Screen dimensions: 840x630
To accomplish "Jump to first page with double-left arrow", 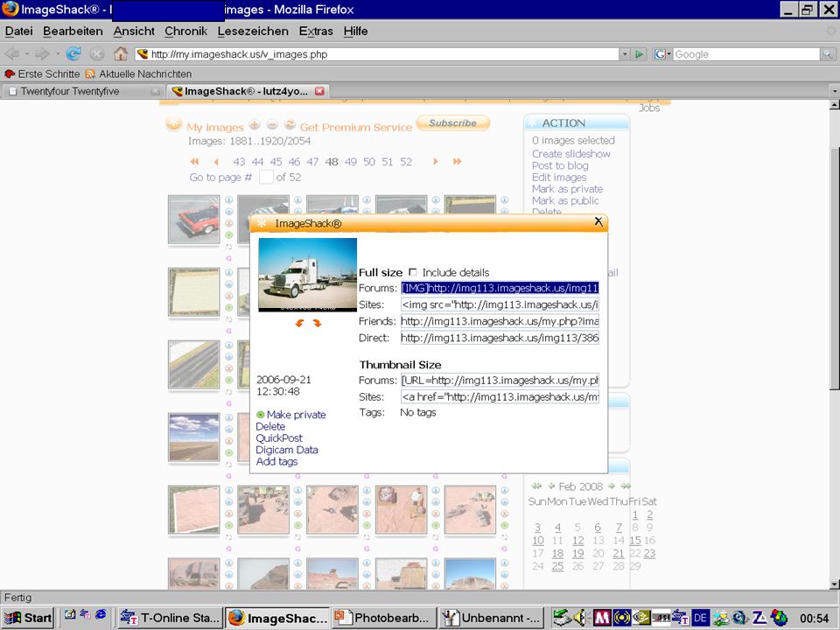I will pos(194,161).
